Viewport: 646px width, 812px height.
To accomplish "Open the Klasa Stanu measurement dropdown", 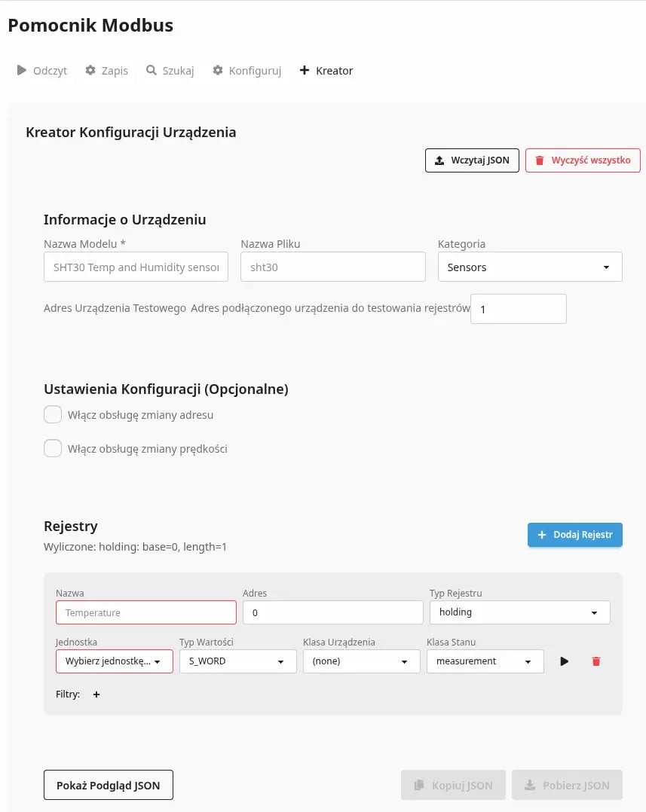I will point(485,661).
